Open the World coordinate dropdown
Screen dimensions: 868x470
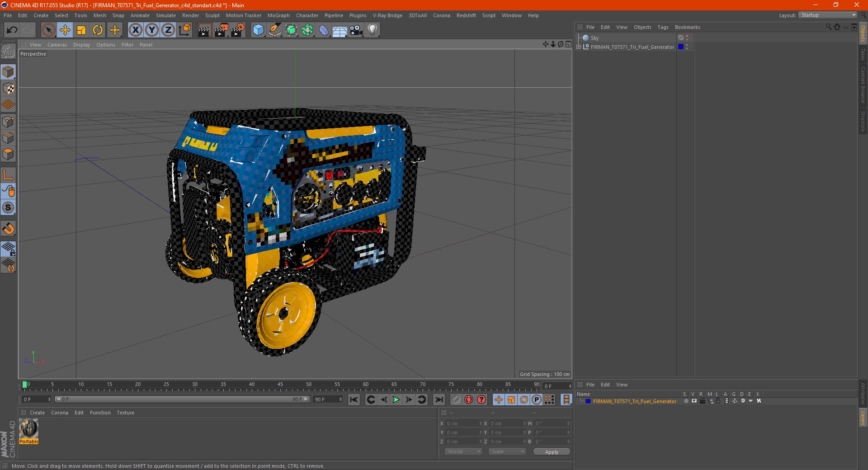[x=463, y=451]
